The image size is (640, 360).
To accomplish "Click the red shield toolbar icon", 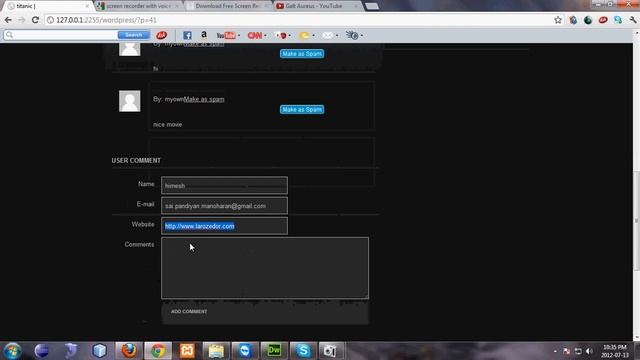I will pos(281,36).
